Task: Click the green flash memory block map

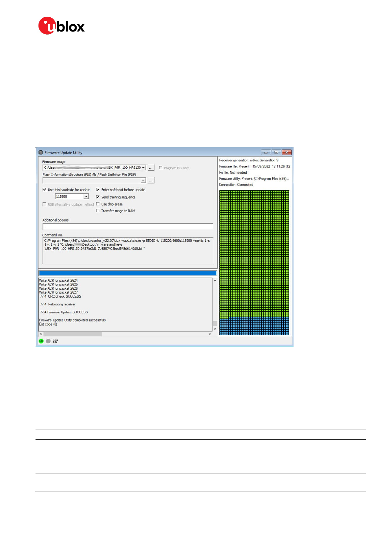Action: click(254, 253)
